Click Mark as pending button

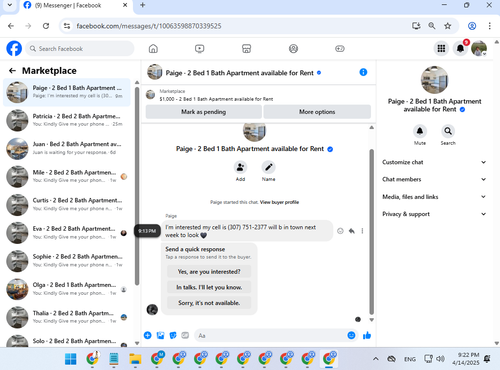[x=204, y=112]
